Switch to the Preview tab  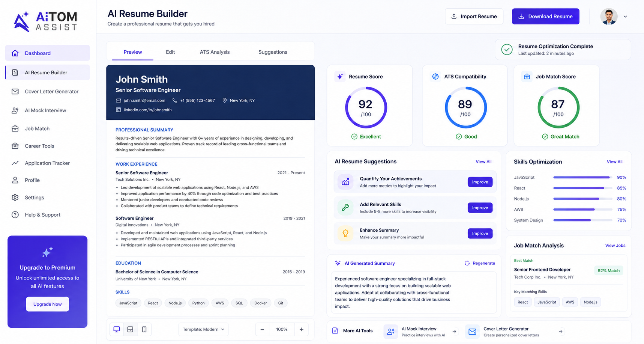tap(133, 52)
